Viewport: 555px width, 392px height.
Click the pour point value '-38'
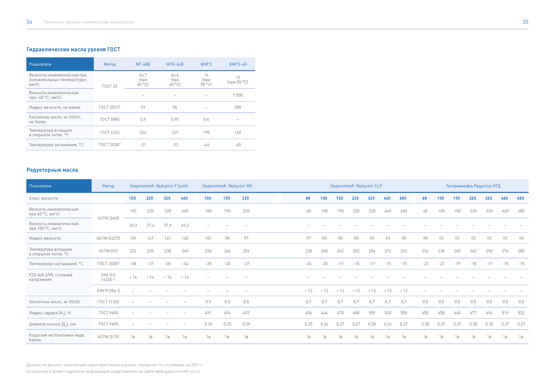(x=133, y=264)
